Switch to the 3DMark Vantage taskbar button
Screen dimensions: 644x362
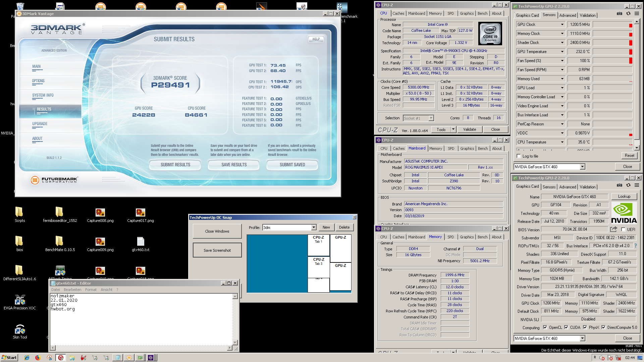[x=129, y=358]
